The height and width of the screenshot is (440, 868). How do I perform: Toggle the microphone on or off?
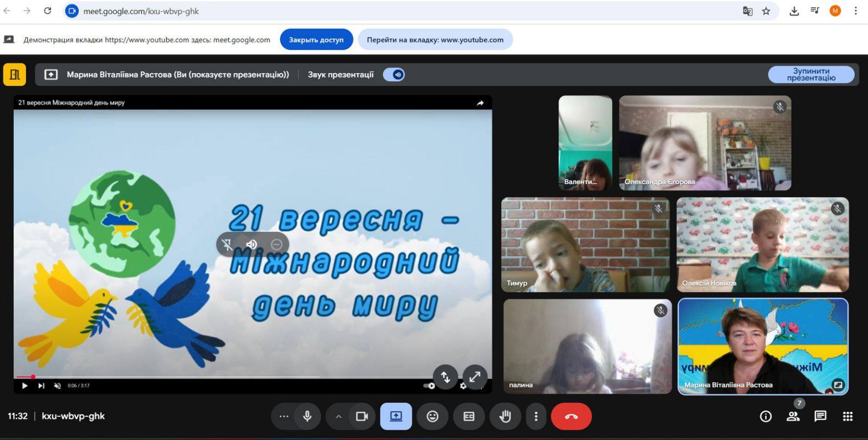[x=307, y=416]
